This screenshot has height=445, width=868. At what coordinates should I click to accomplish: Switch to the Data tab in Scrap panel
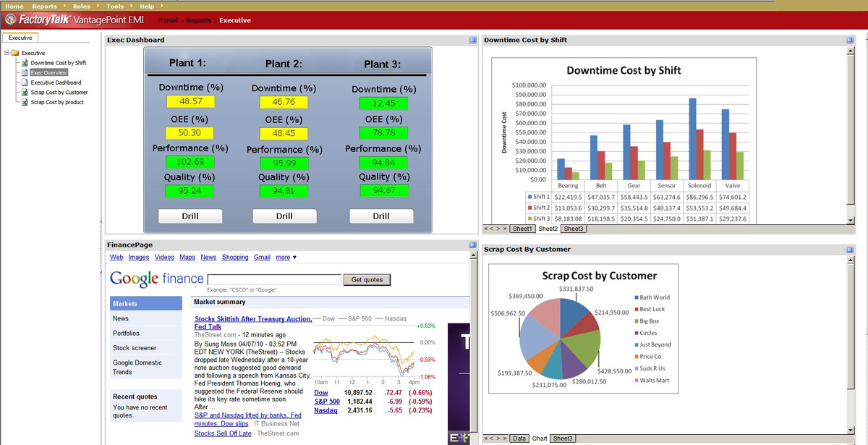point(519,438)
